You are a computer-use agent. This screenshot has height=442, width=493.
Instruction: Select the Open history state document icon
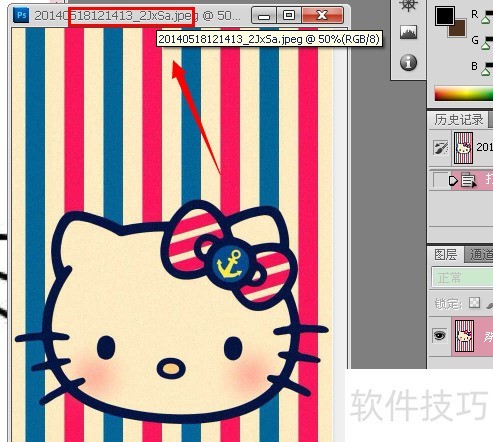[x=468, y=180]
